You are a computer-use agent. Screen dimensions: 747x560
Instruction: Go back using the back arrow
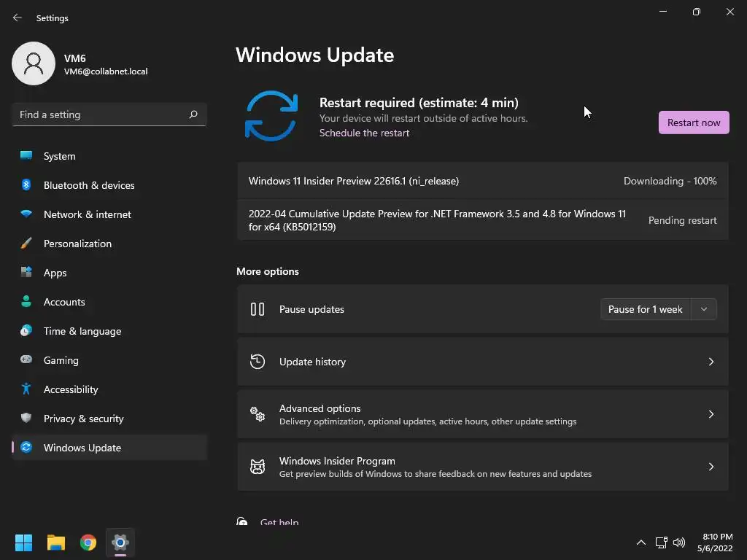18,18
